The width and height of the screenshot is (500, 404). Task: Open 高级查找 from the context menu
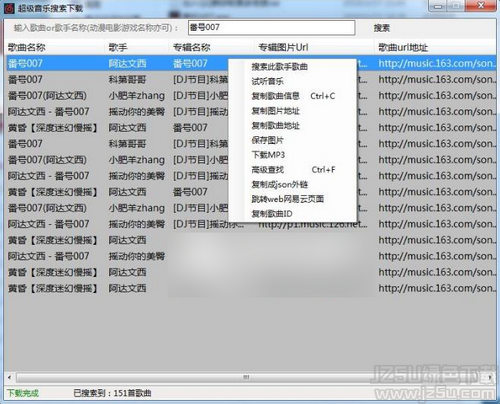point(267,170)
